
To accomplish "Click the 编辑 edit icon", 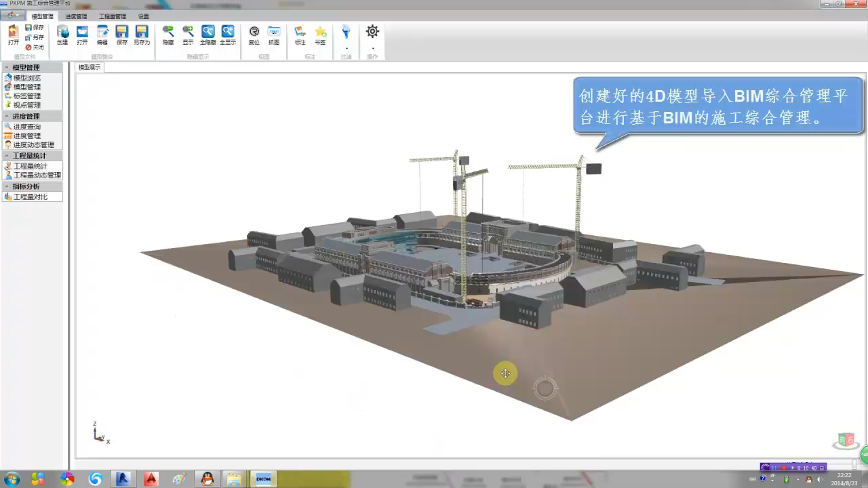I will pos(102,35).
